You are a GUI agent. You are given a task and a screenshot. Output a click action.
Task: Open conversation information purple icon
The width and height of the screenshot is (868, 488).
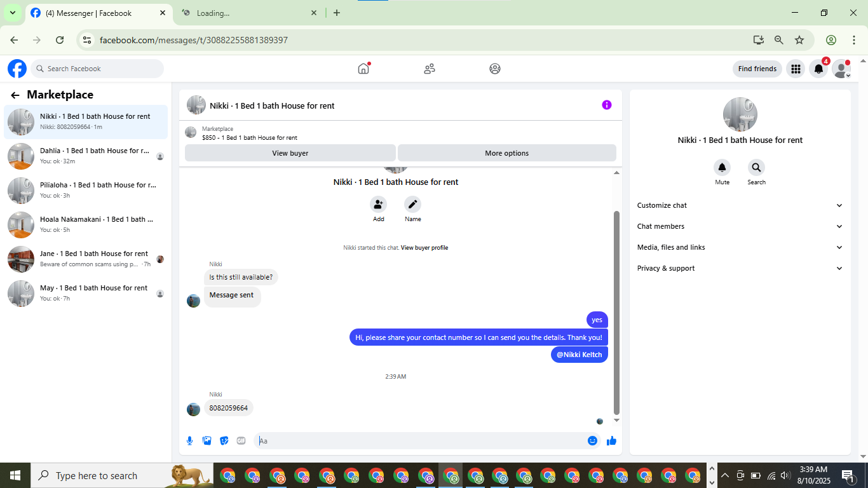pyautogui.click(x=607, y=105)
